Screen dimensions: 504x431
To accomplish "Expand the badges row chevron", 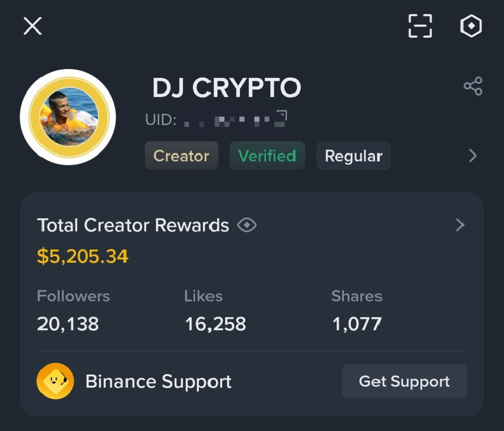I will (x=472, y=155).
